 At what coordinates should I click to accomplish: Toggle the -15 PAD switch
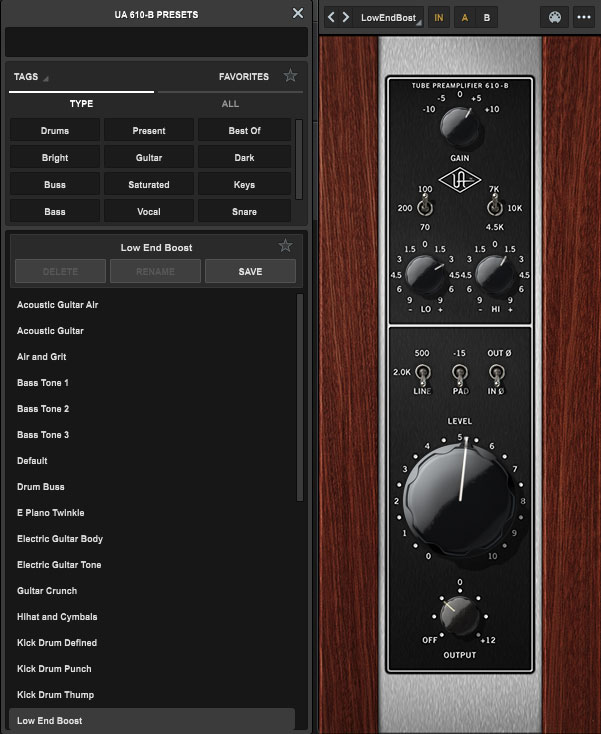(x=460, y=374)
